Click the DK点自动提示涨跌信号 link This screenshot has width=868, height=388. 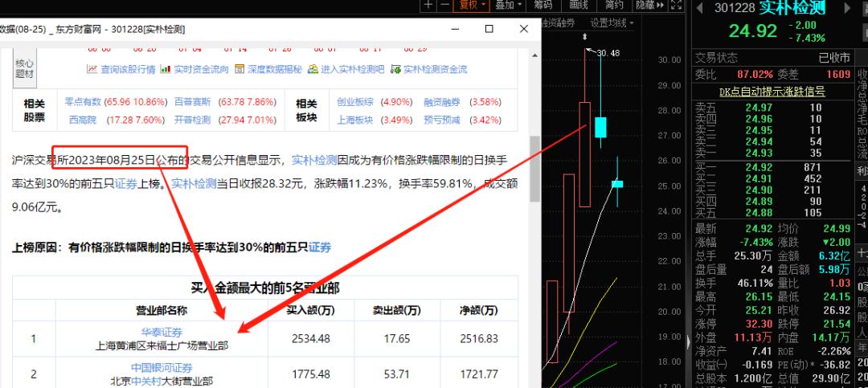coord(772,92)
